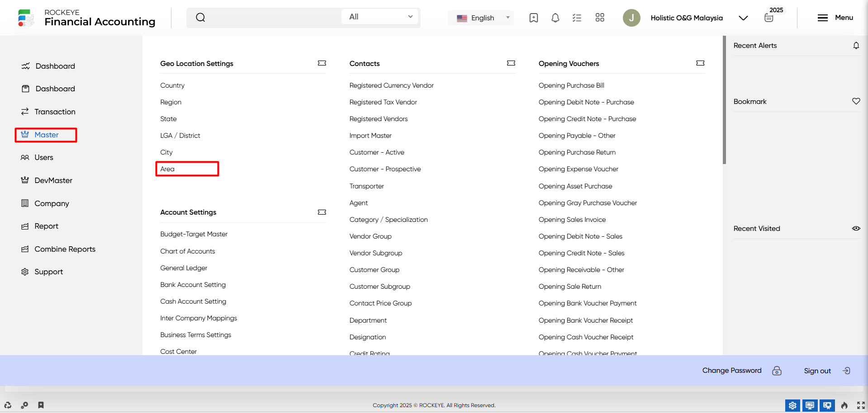Open Bank Account Setting link
Viewport: 868px width, 413px height.
coord(193,285)
